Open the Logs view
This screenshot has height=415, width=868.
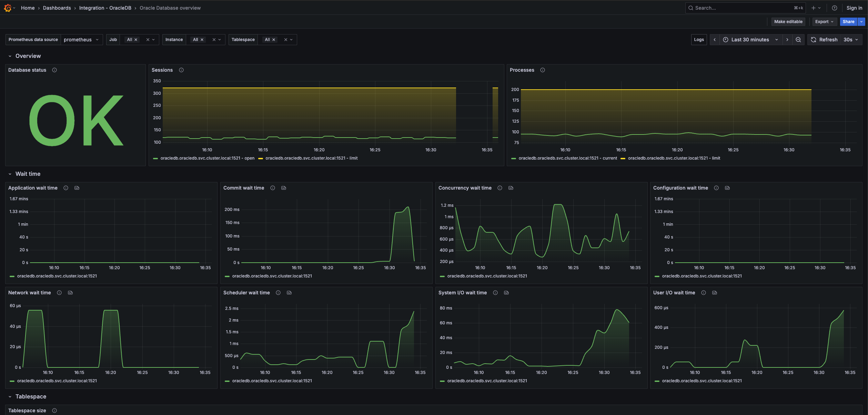[x=699, y=39]
